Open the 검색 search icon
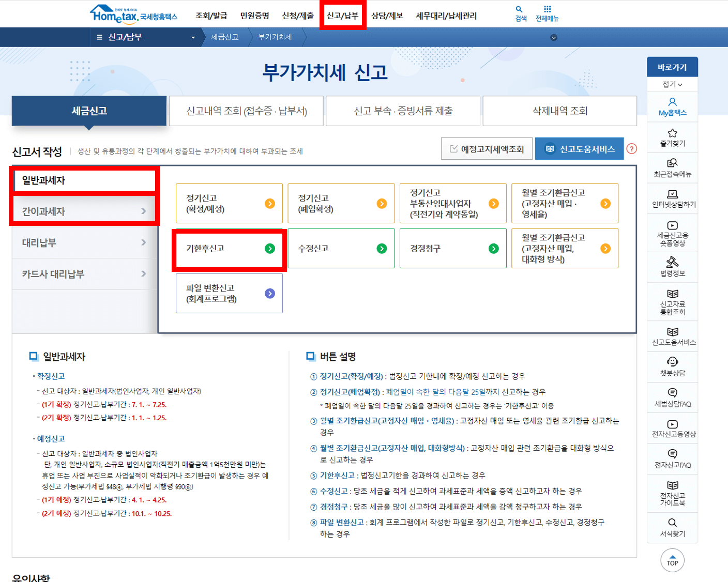The image size is (728, 582). (519, 14)
